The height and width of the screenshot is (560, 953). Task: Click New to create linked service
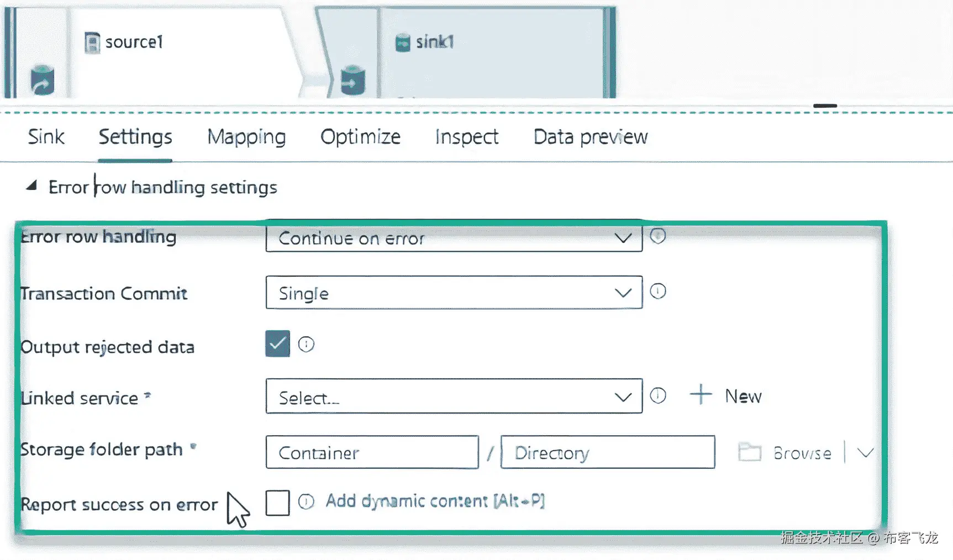(x=726, y=395)
